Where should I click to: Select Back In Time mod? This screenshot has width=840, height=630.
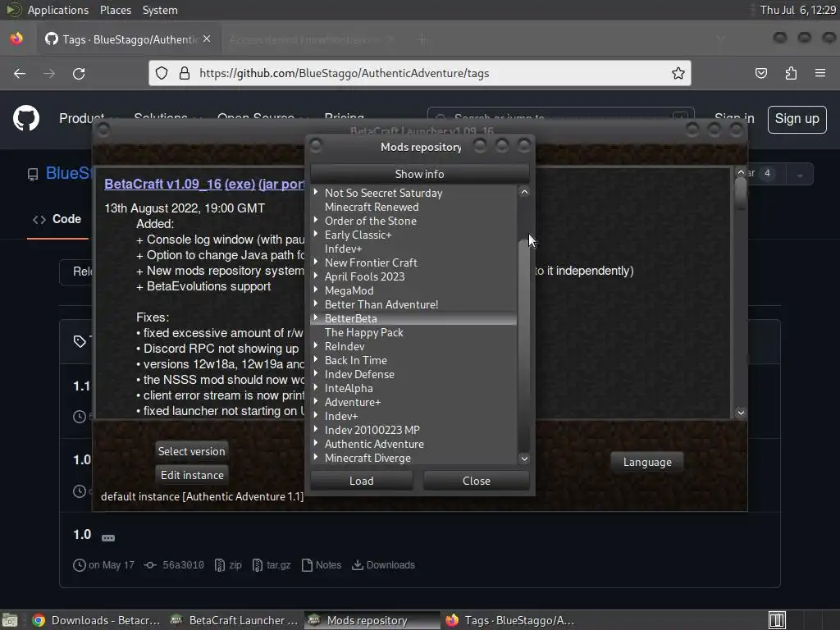(x=356, y=360)
